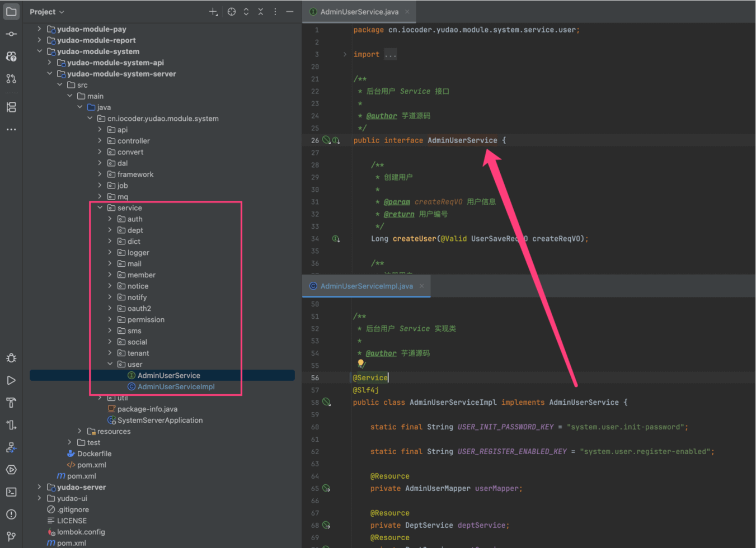Open the Commit tool window

(x=11, y=34)
